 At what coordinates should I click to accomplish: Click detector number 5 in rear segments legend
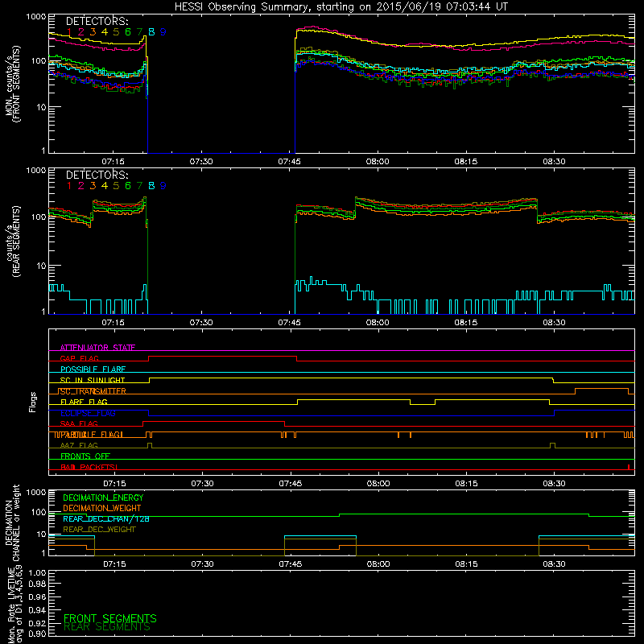tap(116, 186)
